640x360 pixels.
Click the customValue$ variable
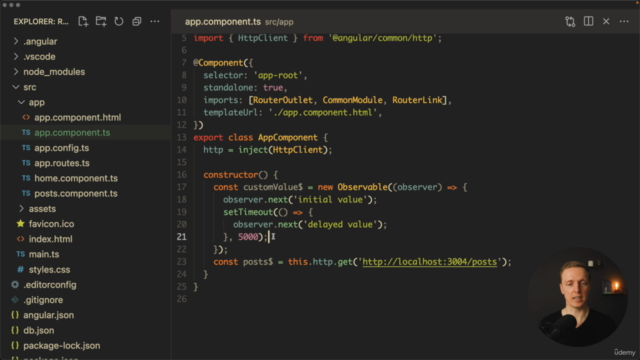click(x=273, y=187)
